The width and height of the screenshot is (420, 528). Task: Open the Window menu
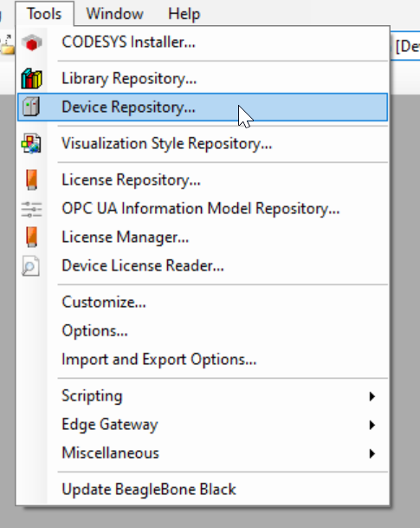tap(114, 14)
